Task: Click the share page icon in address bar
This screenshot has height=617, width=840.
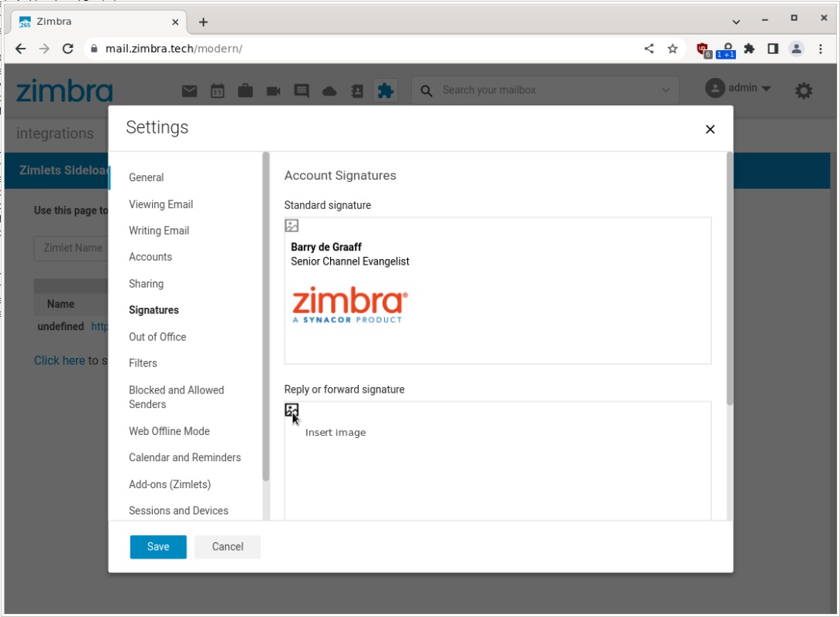Action: click(649, 49)
